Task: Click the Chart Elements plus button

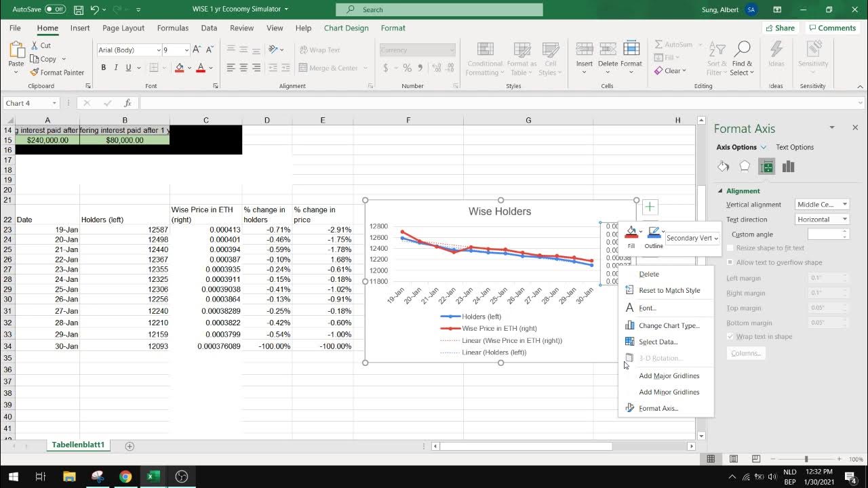Action: coord(650,207)
